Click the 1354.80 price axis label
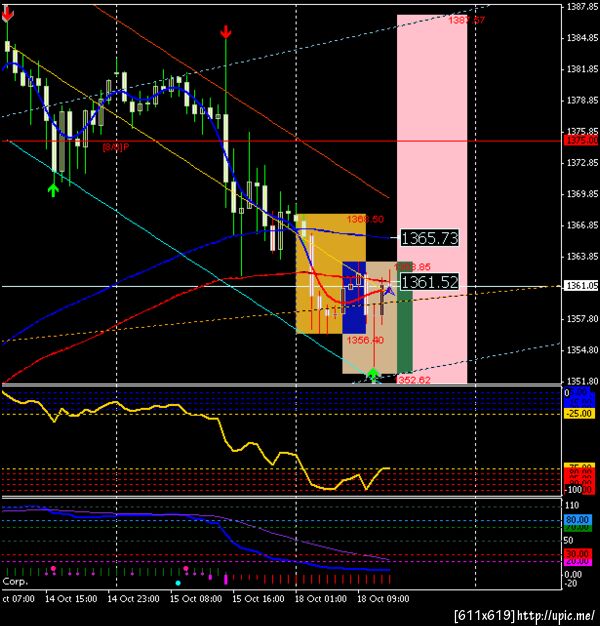 tap(582, 350)
